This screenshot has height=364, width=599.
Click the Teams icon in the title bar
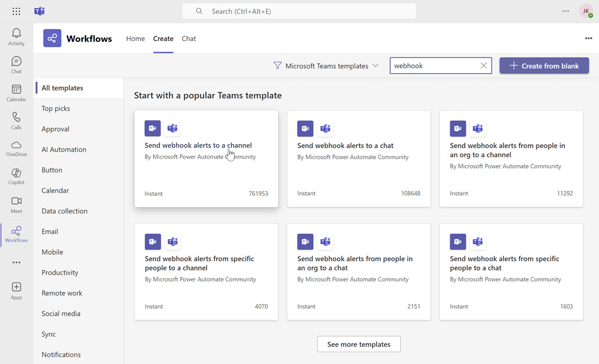coord(39,11)
